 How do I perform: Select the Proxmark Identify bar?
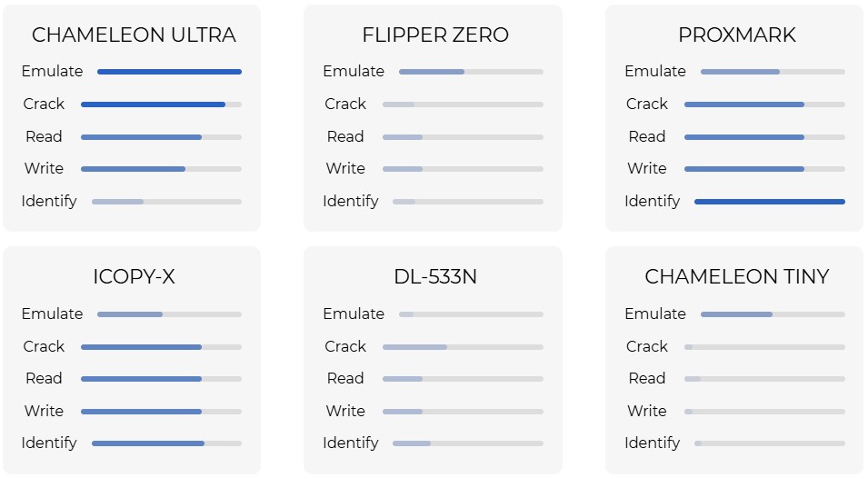(x=769, y=202)
